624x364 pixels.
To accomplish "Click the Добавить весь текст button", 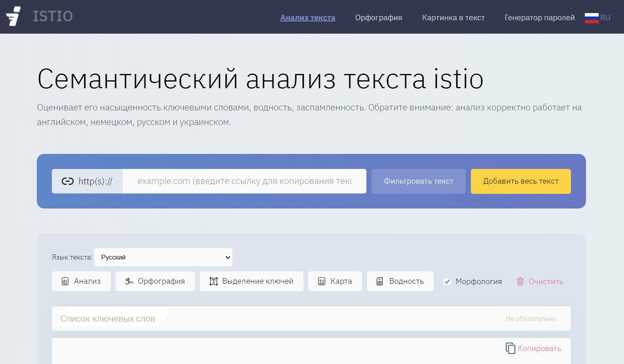I will point(521,181).
